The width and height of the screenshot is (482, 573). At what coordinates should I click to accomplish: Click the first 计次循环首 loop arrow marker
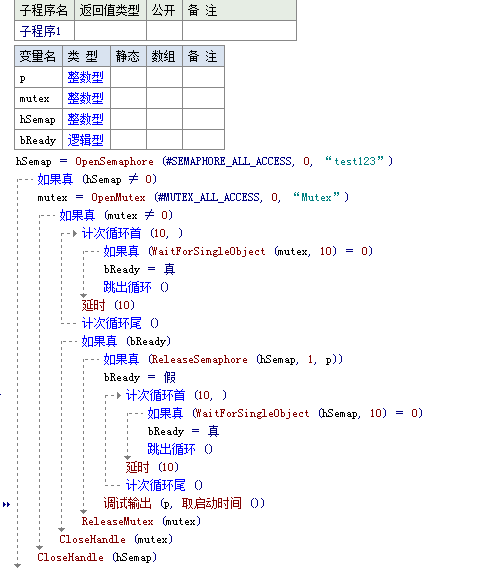click(x=75, y=233)
